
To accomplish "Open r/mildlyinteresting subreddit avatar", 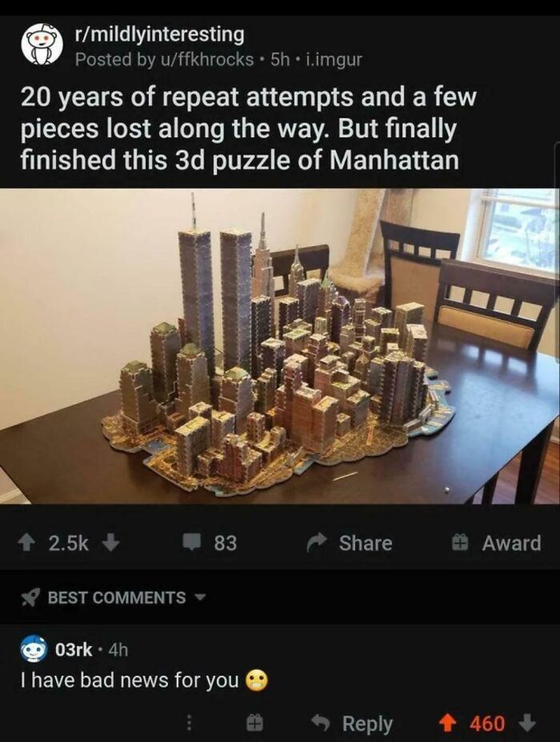I will click(x=42, y=46).
